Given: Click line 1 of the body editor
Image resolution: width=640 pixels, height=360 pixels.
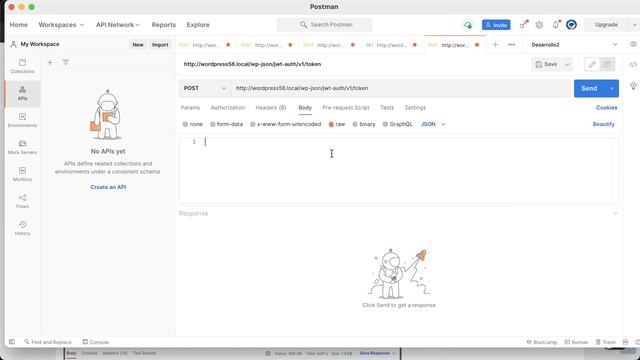Looking at the screenshot, I should (408, 142).
